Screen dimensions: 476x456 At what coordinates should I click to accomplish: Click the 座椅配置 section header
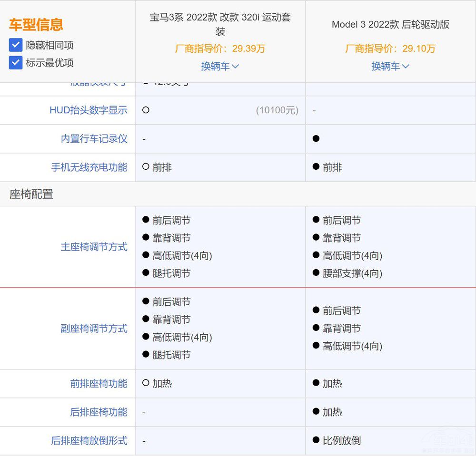[31, 194]
